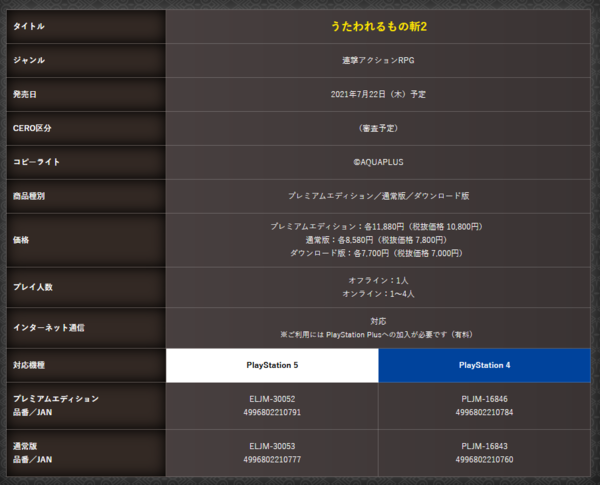The width and height of the screenshot is (600, 485).
Task: Select JAN code 4996802210777
Action: (272, 459)
